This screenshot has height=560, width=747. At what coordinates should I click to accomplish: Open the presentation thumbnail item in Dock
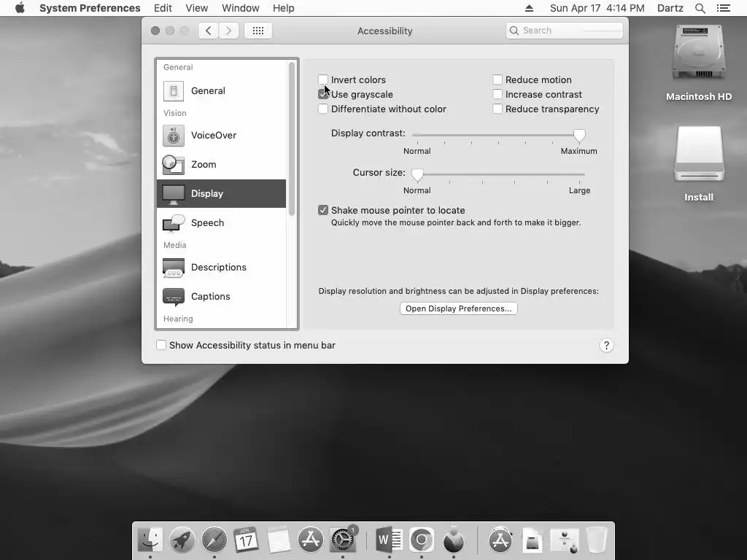coord(565,540)
